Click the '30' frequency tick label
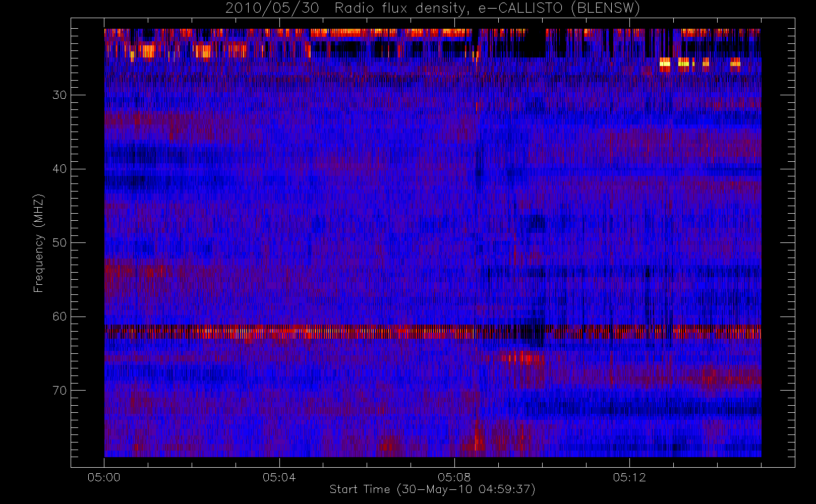Viewport: 816px width, 504px height. click(60, 95)
